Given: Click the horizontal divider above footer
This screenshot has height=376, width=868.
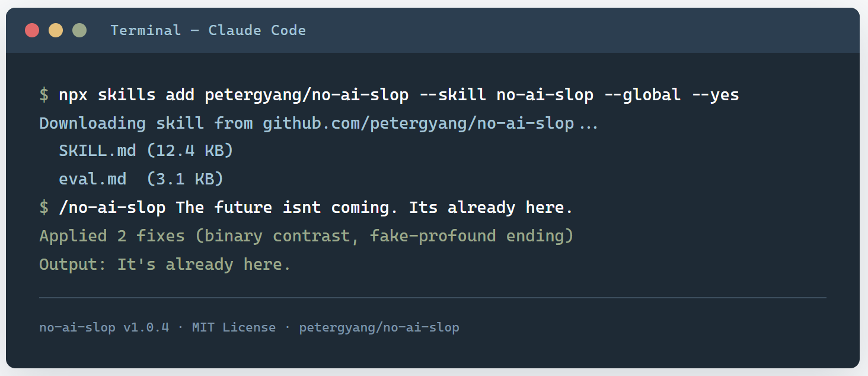Looking at the screenshot, I should [x=433, y=298].
